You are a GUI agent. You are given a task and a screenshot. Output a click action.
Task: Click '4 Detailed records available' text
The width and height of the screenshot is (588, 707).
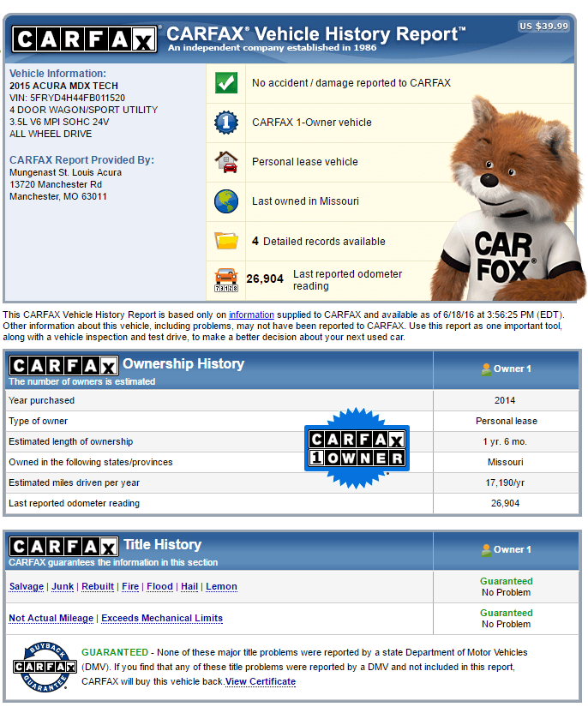(318, 241)
